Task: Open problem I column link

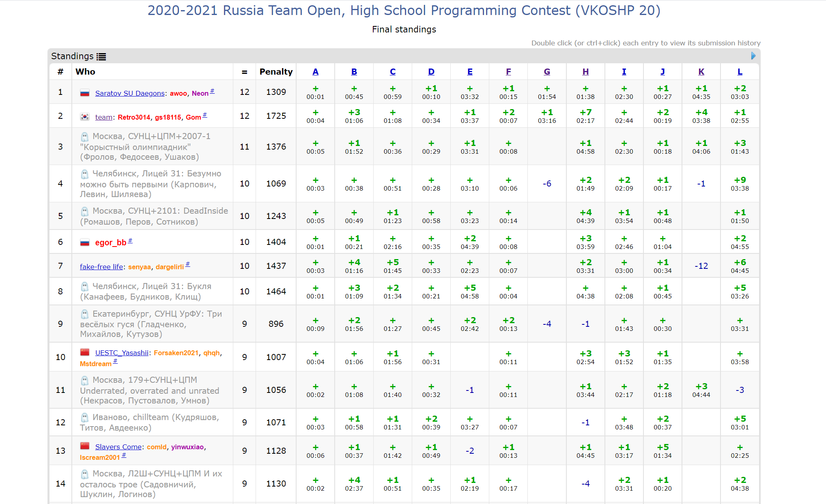Action: 624,72
